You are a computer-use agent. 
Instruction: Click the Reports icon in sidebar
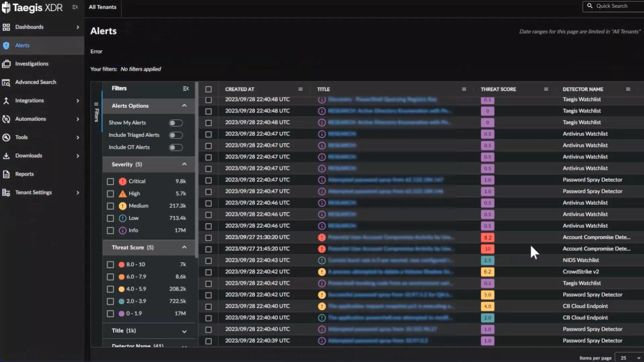tap(6, 174)
